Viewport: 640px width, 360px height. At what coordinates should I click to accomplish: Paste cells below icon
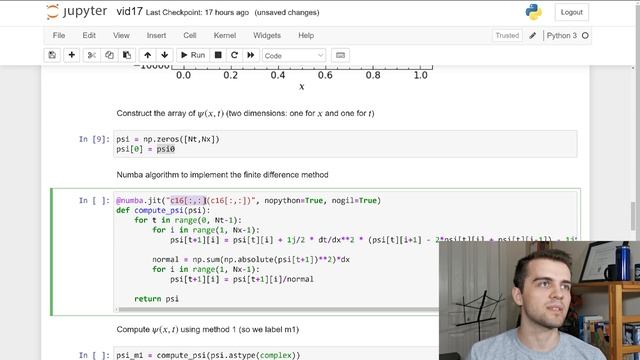127,55
